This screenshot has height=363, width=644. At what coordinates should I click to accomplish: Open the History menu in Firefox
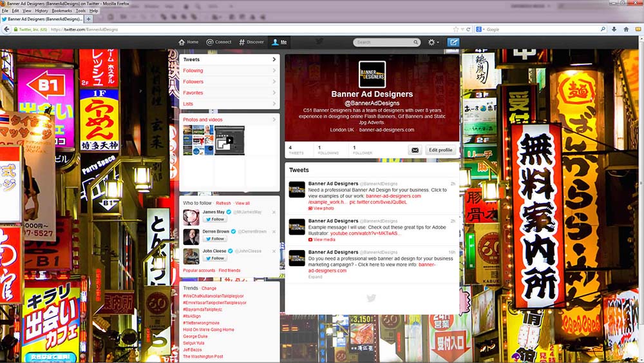pyautogui.click(x=41, y=11)
